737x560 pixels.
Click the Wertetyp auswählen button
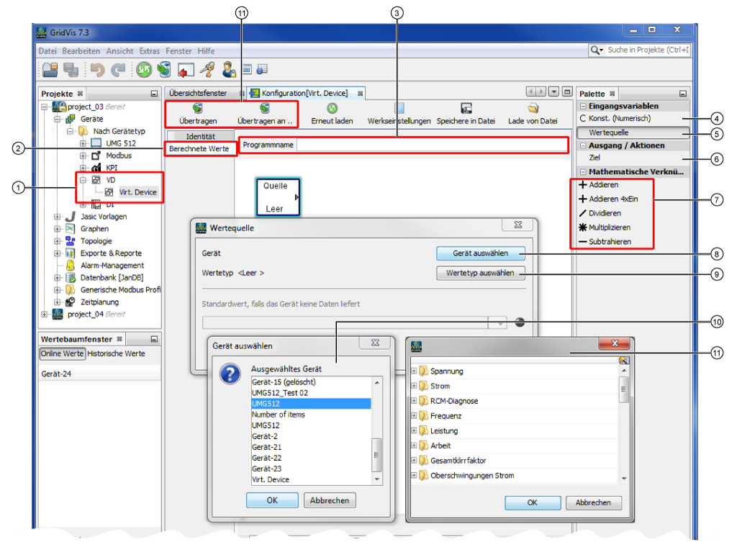click(480, 274)
